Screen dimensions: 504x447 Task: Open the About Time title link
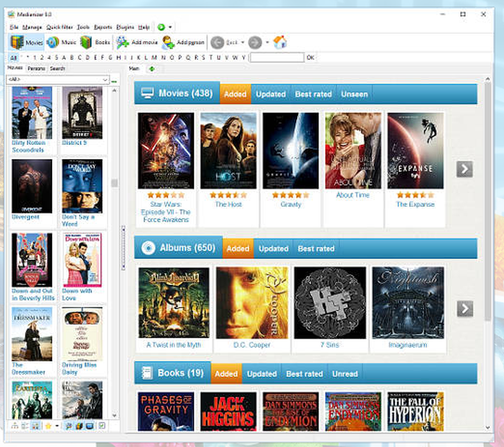coord(353,195)
